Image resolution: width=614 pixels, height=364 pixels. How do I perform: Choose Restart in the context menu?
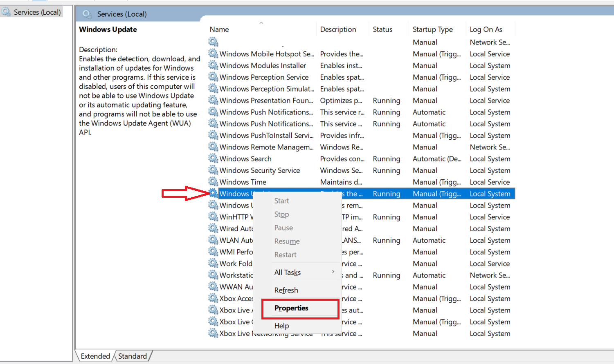pyautogui.click(x=285, y=255)
